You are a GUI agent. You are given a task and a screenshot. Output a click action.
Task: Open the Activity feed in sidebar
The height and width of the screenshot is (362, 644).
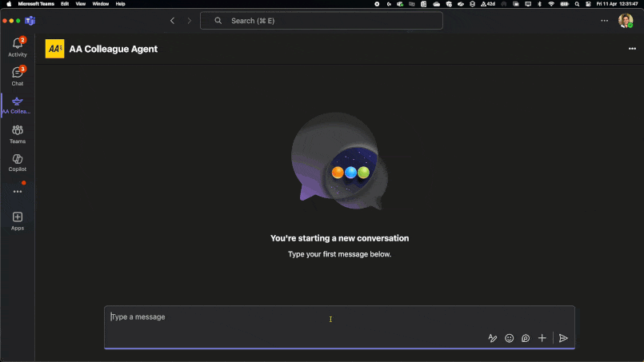tap(18, 46)
